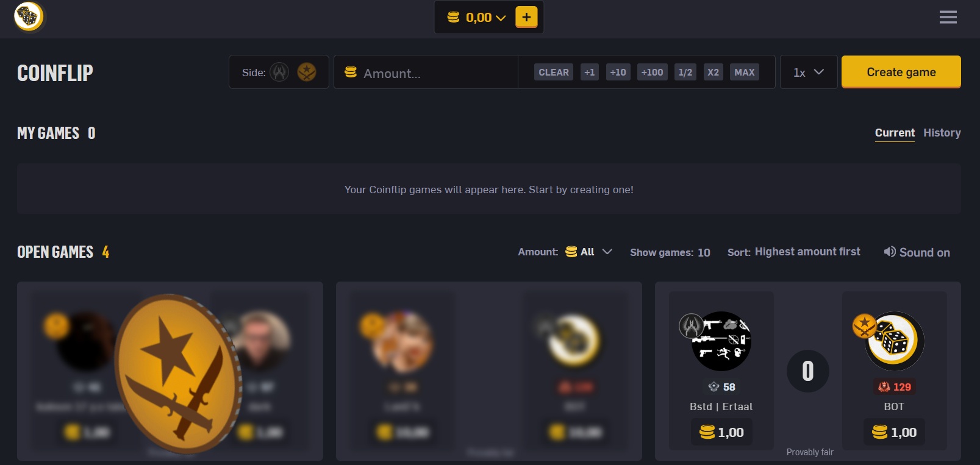Screen dimensions: 980x465
Task: Click the +100 amount button
Action: tap(652, 72)
